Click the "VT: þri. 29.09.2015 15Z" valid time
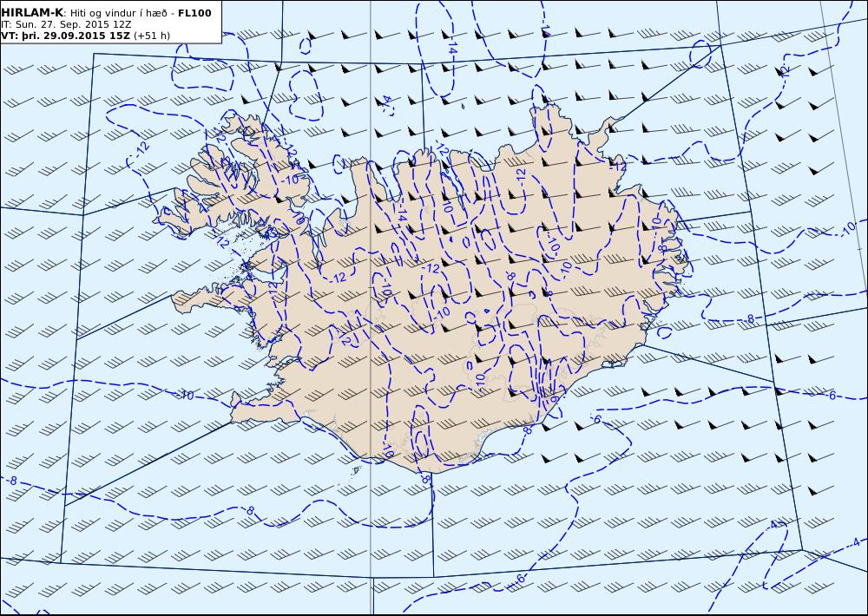 point(66,36)
